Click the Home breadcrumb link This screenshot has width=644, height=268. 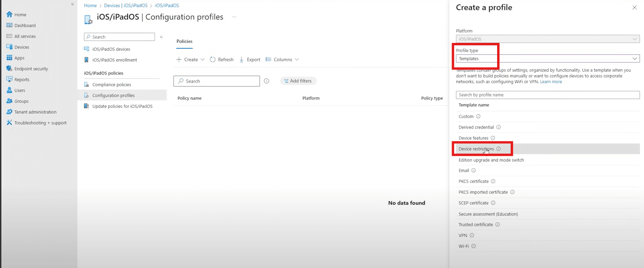click(90, 5)
